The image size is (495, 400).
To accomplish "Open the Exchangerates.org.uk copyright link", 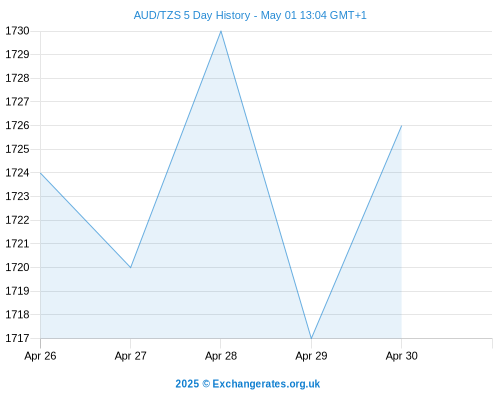I will click(x=247, y=384).
